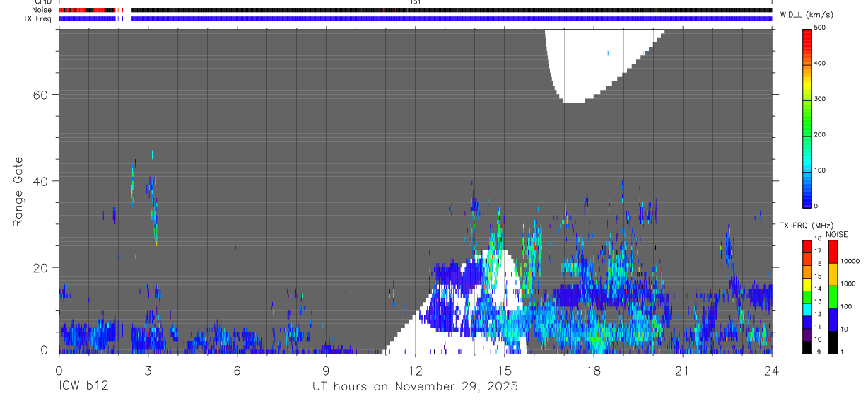Click the "UT hours on November 29, 2025" axis title
This screenshot has height=401, width=868.
(x=415, y=387)
